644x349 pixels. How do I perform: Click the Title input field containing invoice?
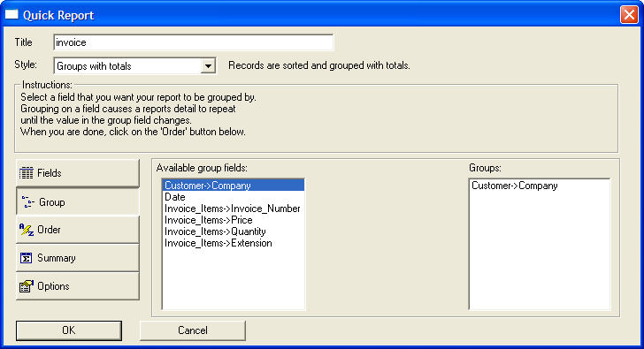[194, 42]
